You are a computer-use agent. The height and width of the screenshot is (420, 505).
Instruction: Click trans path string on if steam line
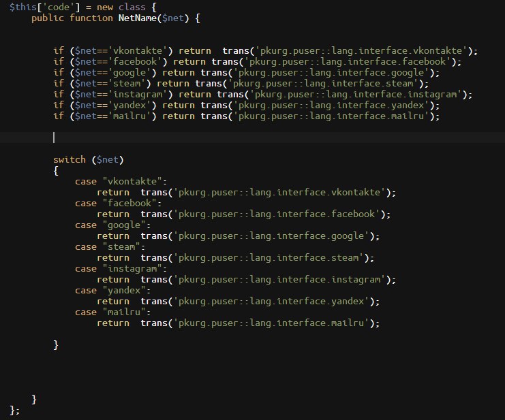coord(323,84)
